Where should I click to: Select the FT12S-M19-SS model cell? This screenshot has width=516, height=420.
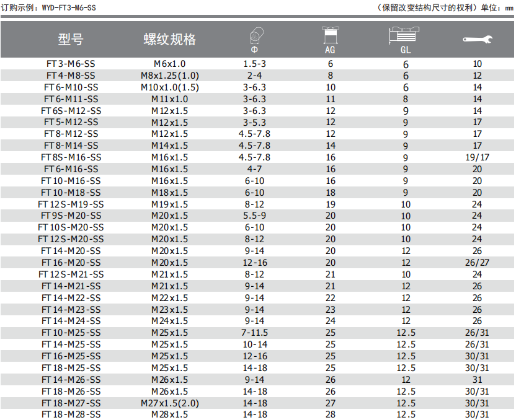[71, 204]
